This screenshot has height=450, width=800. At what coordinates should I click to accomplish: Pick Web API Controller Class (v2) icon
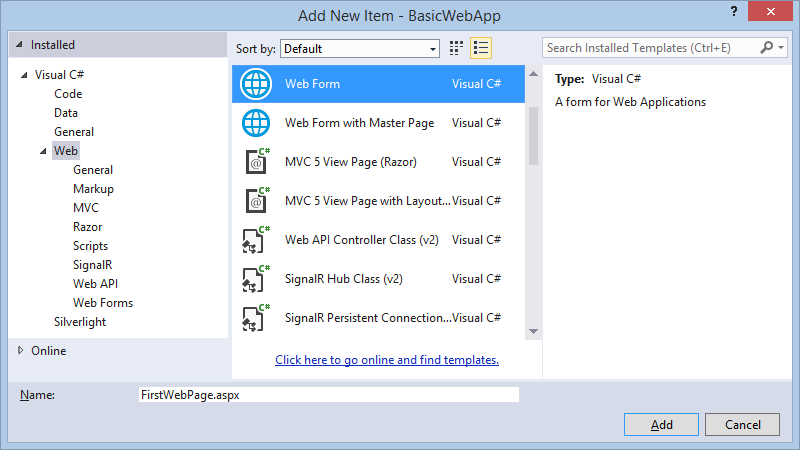click(256, 240)
